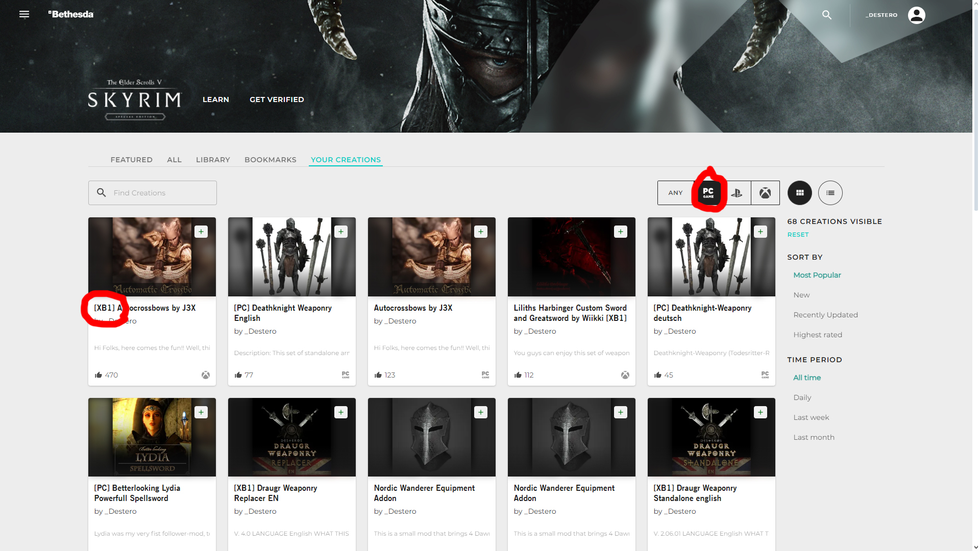Add [PC] Deathknight Weaponry English via plus

tap(341, 232)
